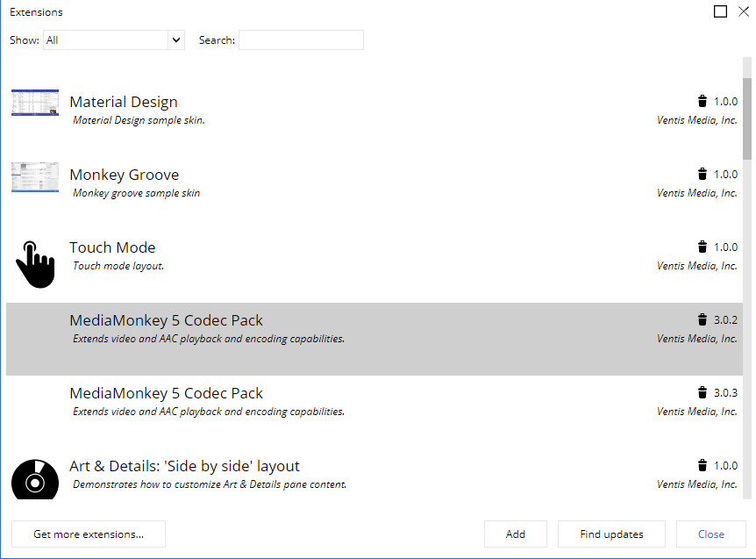Close the dialog with the Close button
Image resolution: width=756 pixels, height=559 pixels.
711,534
